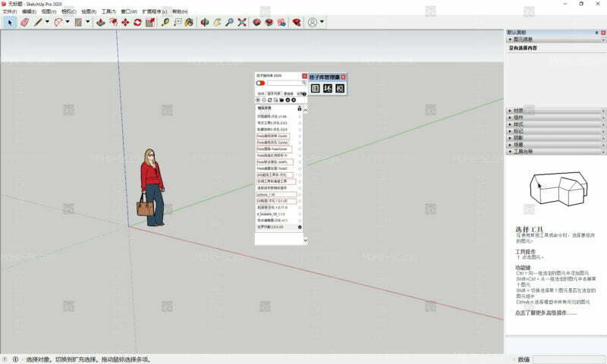Open the 扩展程序 (Extensions) menu
607x364 pixels.
click(154, 12)
